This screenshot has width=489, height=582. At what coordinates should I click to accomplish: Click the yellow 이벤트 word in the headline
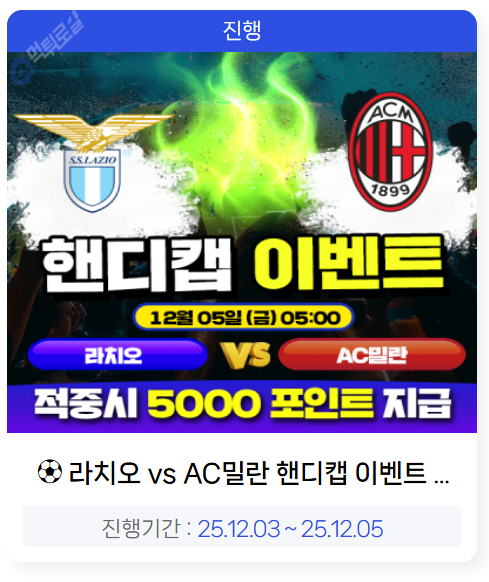[349, 264]
